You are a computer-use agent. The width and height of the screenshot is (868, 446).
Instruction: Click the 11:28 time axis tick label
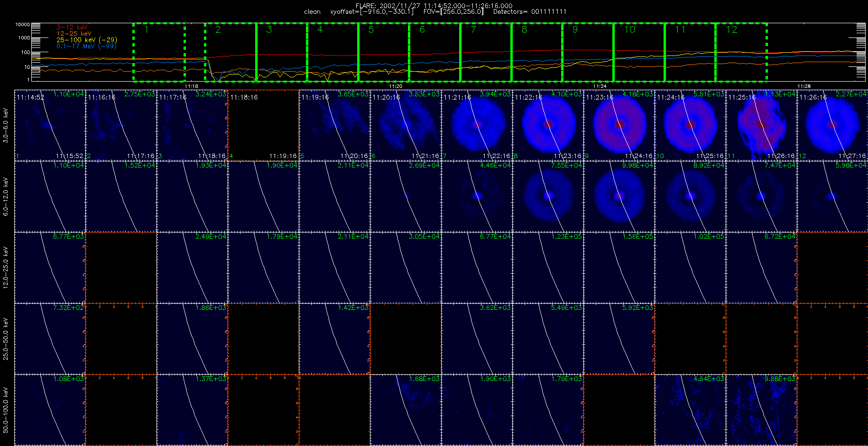coord(803,86)
